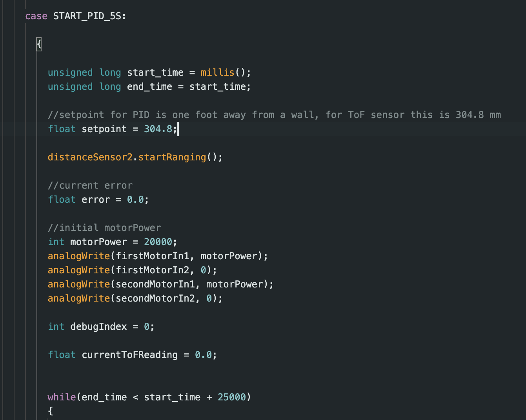
Task: Click the highlighted opening brace under the case
Action: [39, 44]
